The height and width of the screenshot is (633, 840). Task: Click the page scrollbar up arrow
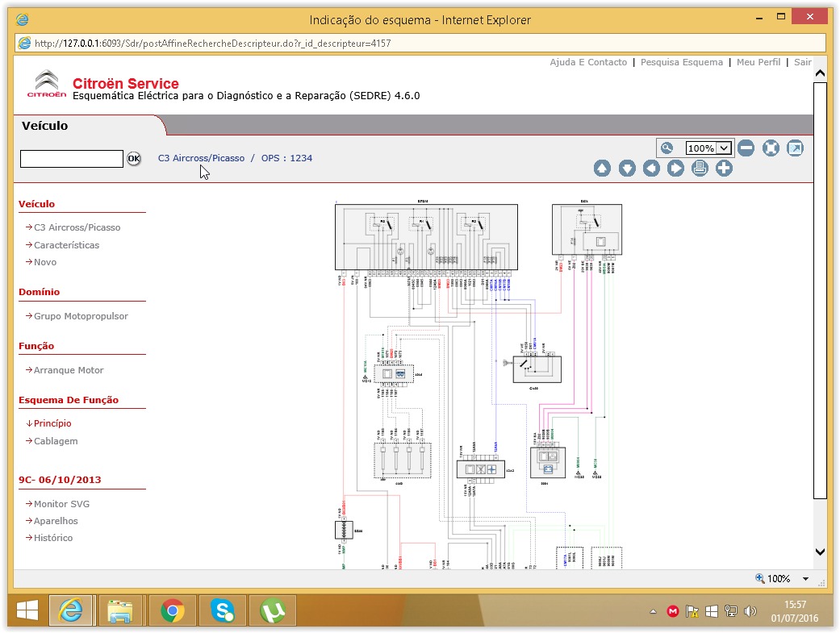tap(820, 73)
